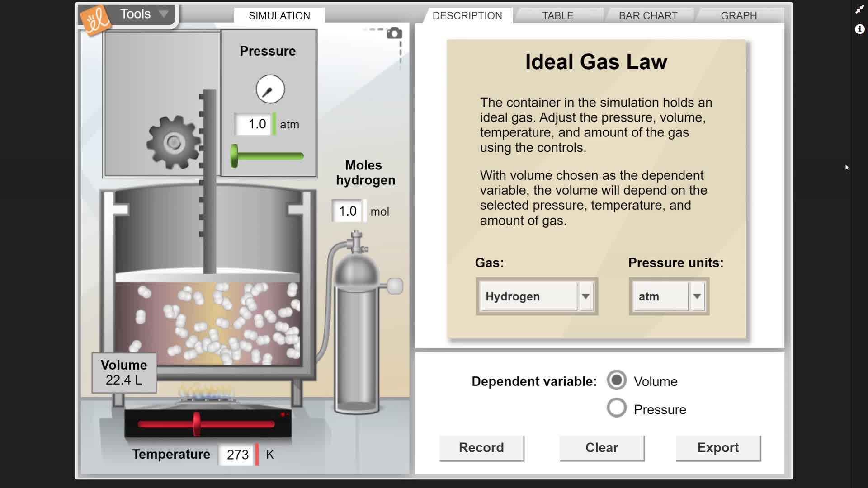Click the exit fullscreen arrows icon

pos(859,9)
